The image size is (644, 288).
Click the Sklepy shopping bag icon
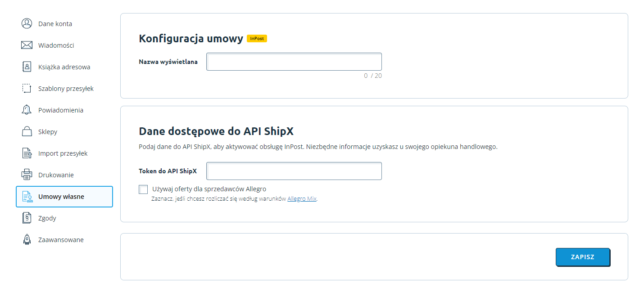pyautogui.click(x=27, y=131)
